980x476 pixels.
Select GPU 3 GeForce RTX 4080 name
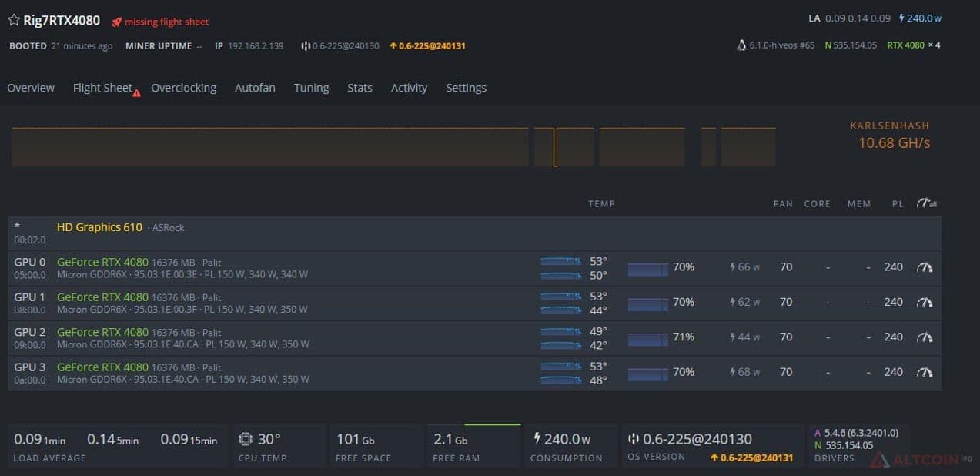click(x=102, y=367)
